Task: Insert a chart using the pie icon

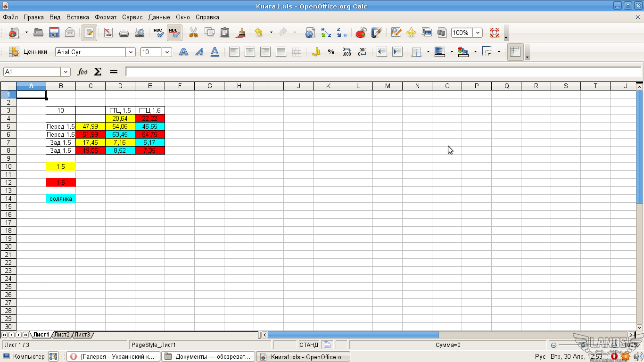Action: pos(361,33)
